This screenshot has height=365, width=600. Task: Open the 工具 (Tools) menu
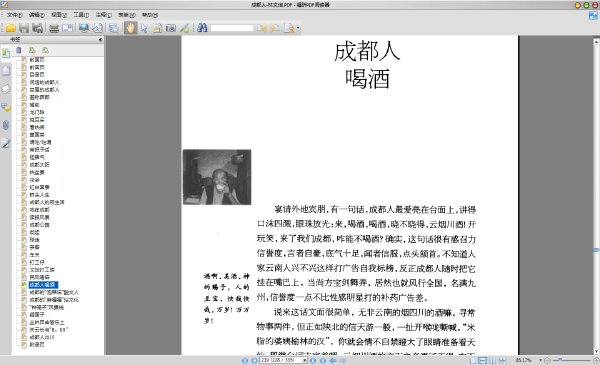tap(81, 15)
